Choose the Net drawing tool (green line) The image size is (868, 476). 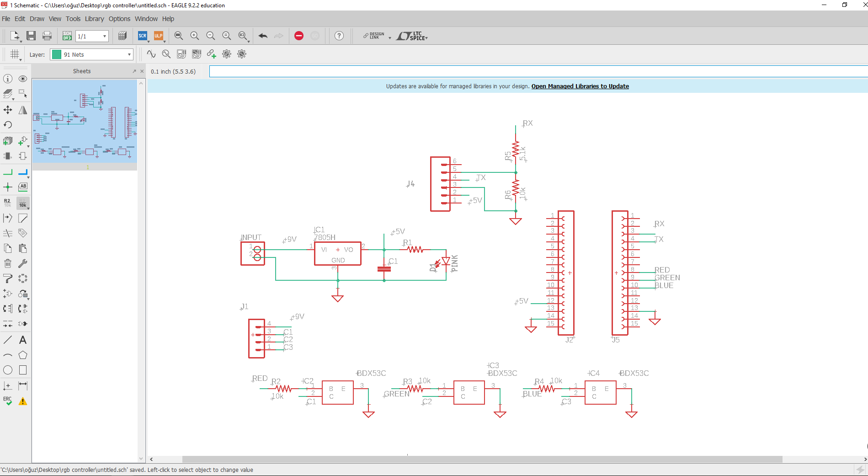point(8,172)
